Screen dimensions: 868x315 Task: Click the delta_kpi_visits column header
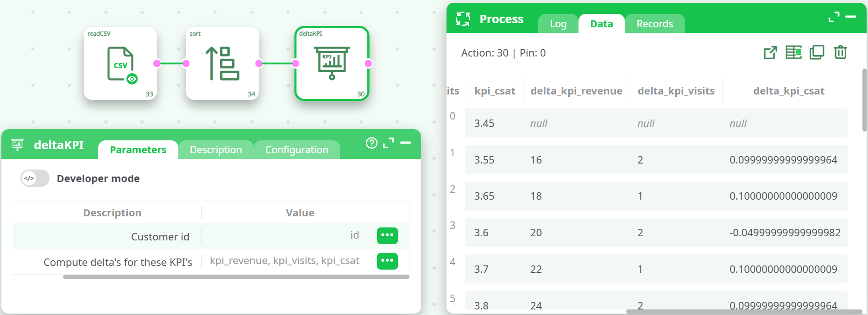tap(676, 91)
